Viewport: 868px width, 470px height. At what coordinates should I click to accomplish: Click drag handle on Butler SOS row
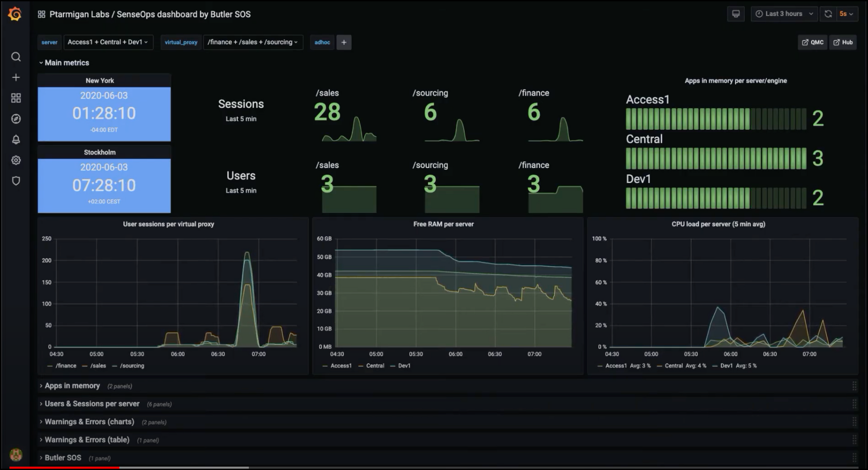(854, 458)
